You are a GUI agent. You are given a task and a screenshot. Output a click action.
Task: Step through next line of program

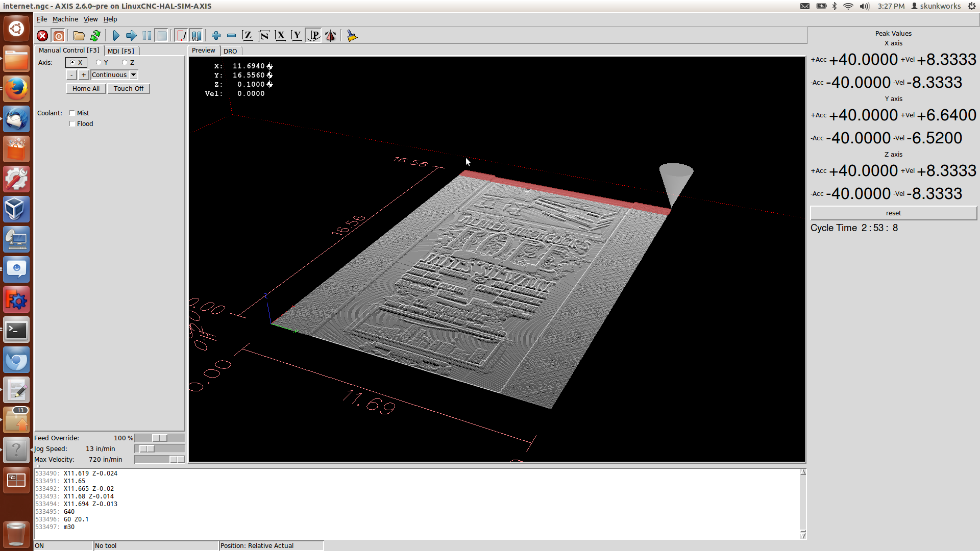(131, 36)
